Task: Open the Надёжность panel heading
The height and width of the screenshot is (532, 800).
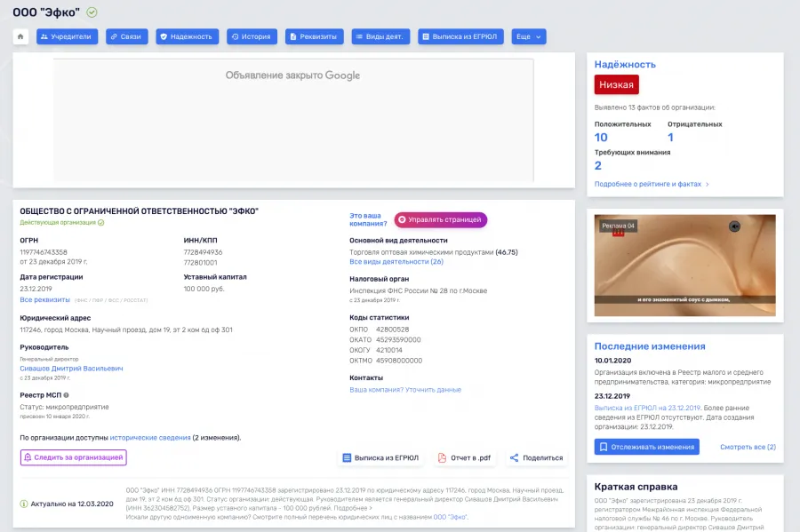Action: [625, 64]
